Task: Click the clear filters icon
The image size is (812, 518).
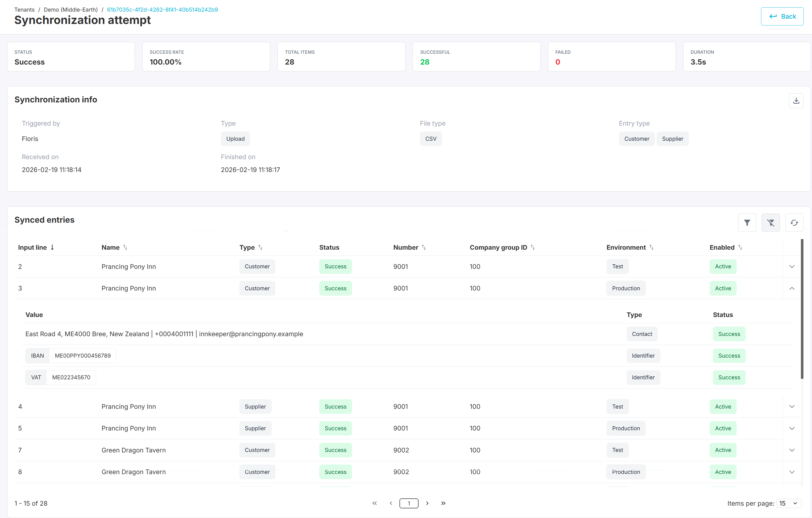Action: [771, 223]
